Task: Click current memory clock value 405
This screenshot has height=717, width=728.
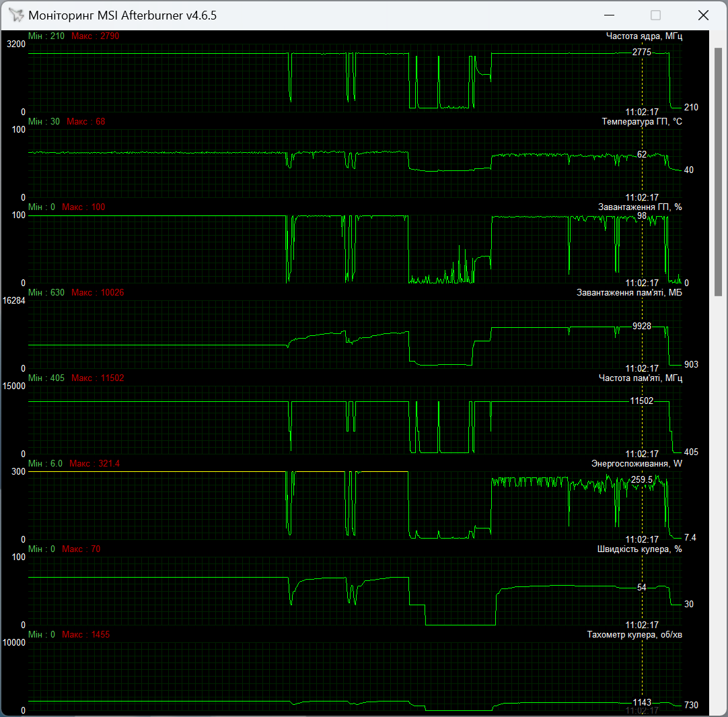Action: [x=691, y=452]
